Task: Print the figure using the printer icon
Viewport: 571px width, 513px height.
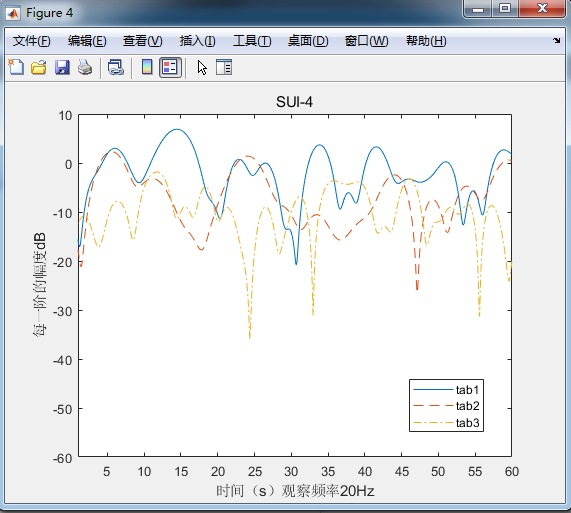Action: [x=85, y=67]
